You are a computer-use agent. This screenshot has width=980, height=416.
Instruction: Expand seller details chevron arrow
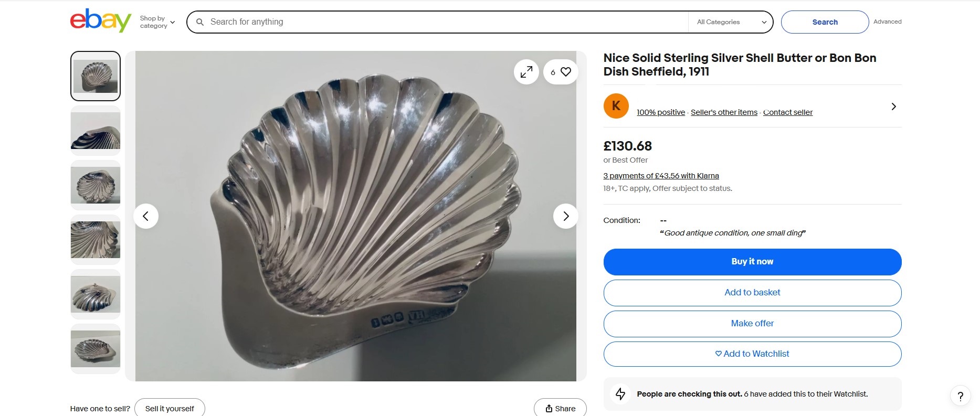click(893, 106)
